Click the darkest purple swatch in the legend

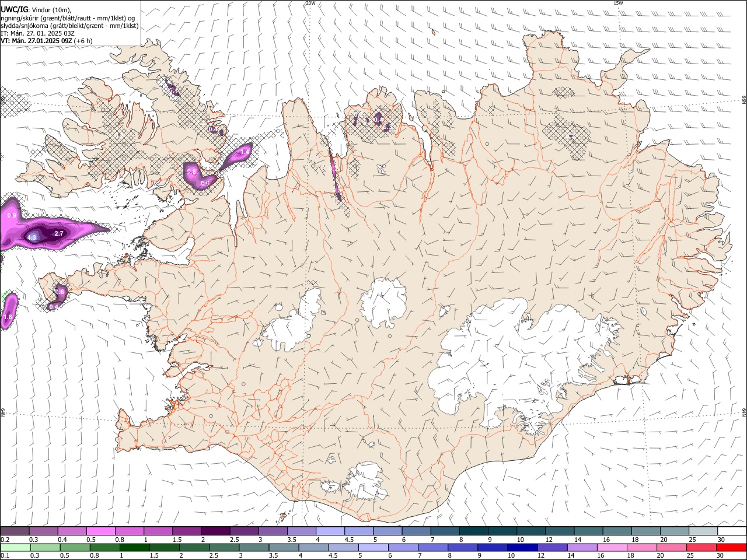(215, 531)
